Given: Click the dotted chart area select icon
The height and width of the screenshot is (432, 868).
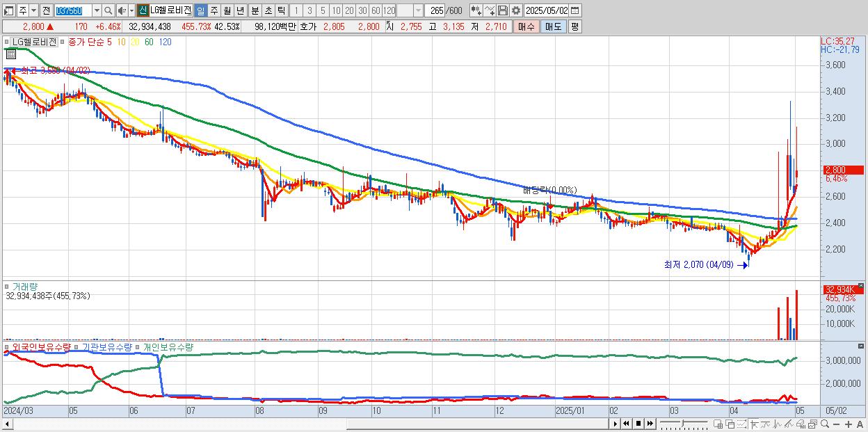Looking at the screenshot, I should pyautogui.click(x=741, y=424).
